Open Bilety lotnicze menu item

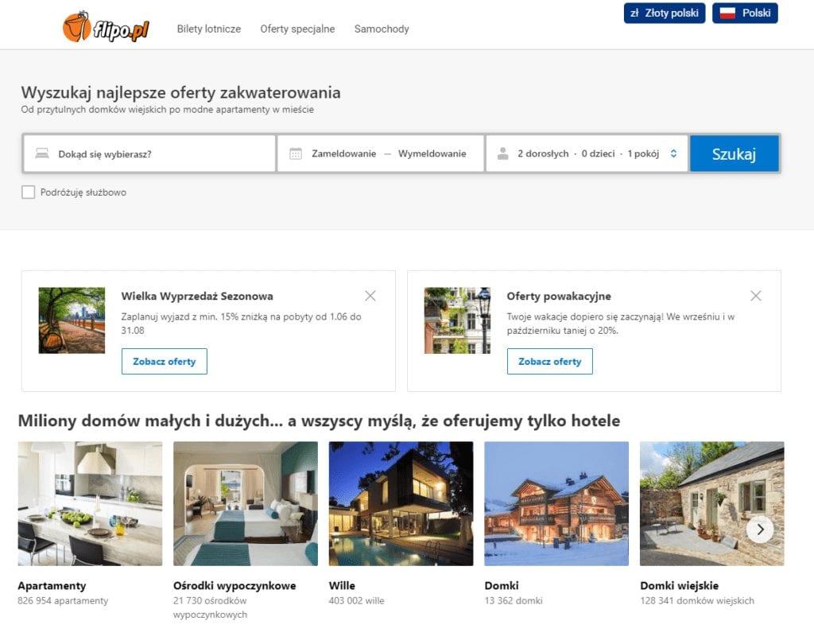click(209, 29)
